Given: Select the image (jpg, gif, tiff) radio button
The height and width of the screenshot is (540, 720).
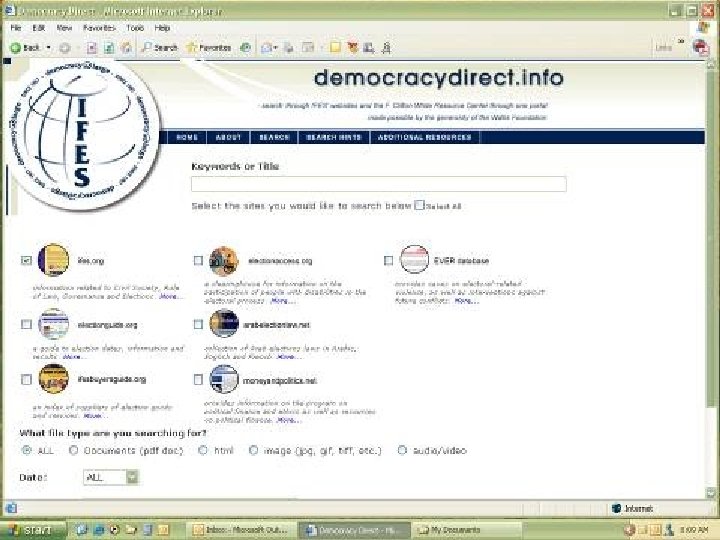Looking at the screenshot, I should [253, 450].
